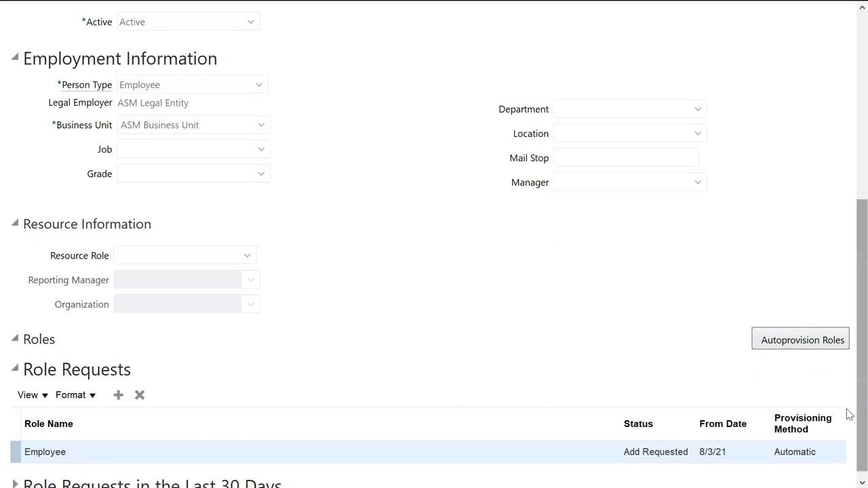Viewport: 868px width, 488px height.
Task: Expand Role Requests in the Last 30 Days
Action: pyautogui.click(x=15, y=483)
